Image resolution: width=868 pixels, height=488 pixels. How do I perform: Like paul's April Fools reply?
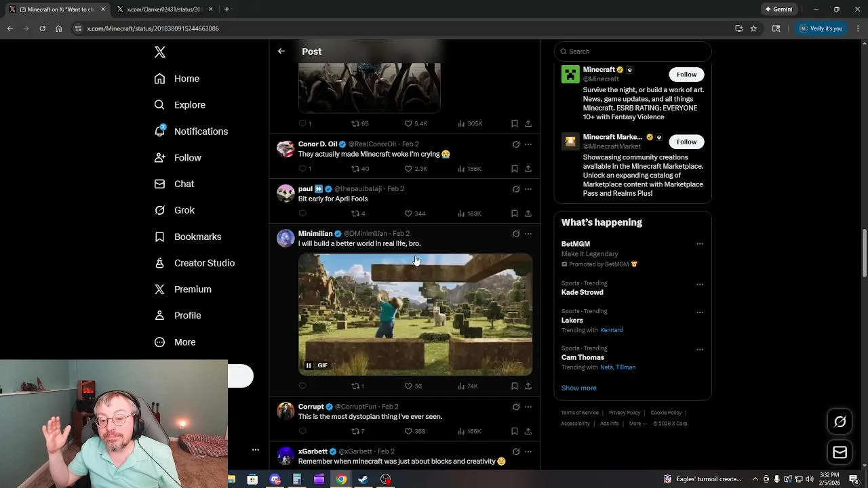point(415,213)
